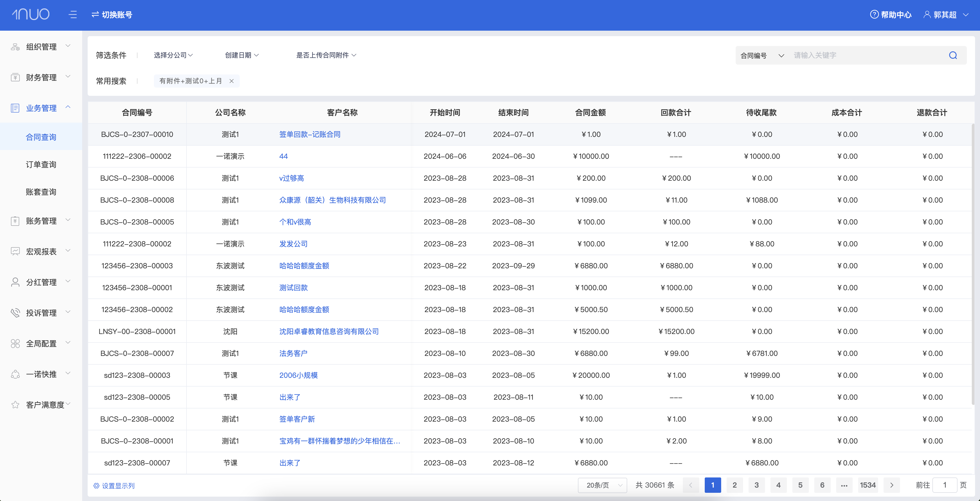Expand the 宏观报表 menu
980x501 pixels.
coord(68,250)
